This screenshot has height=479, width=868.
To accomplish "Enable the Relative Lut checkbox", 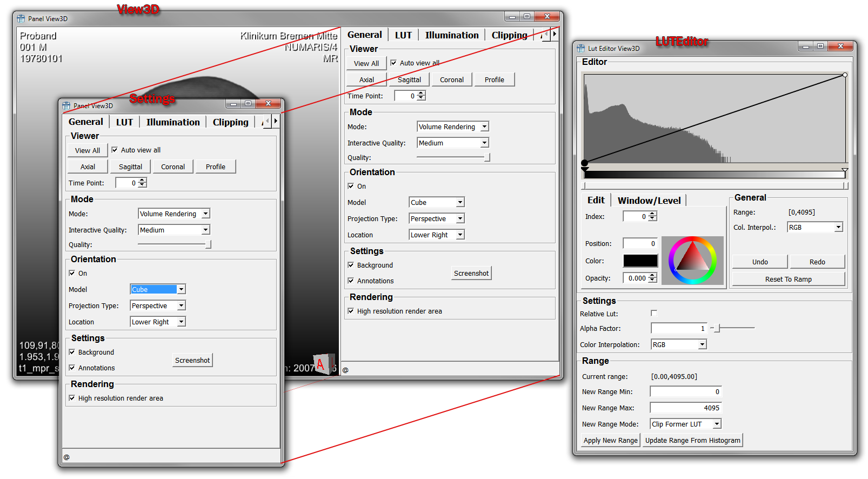I will tap(654, 314).
